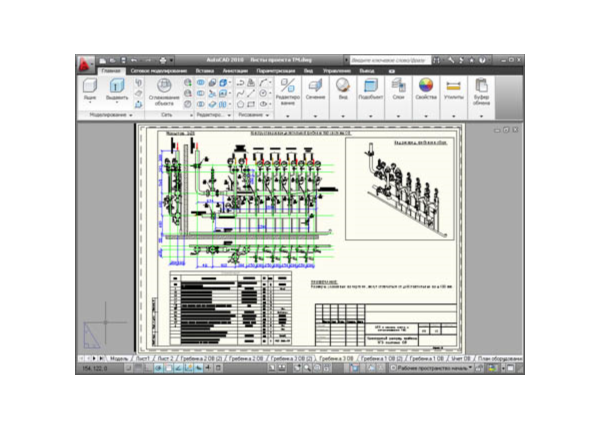Click the wrench key icon in title bar
The image size is (600, 428).
[x=452, y=60]
